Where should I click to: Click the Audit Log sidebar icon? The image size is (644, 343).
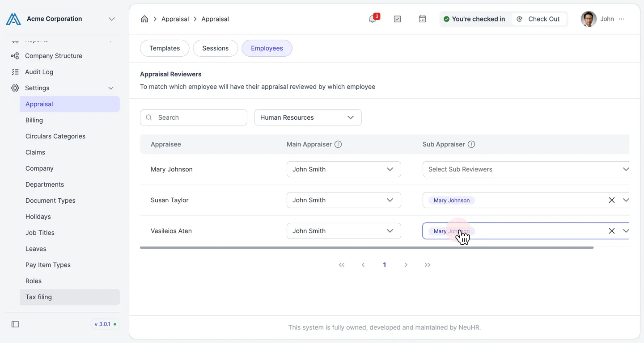[x=15, y=72]
